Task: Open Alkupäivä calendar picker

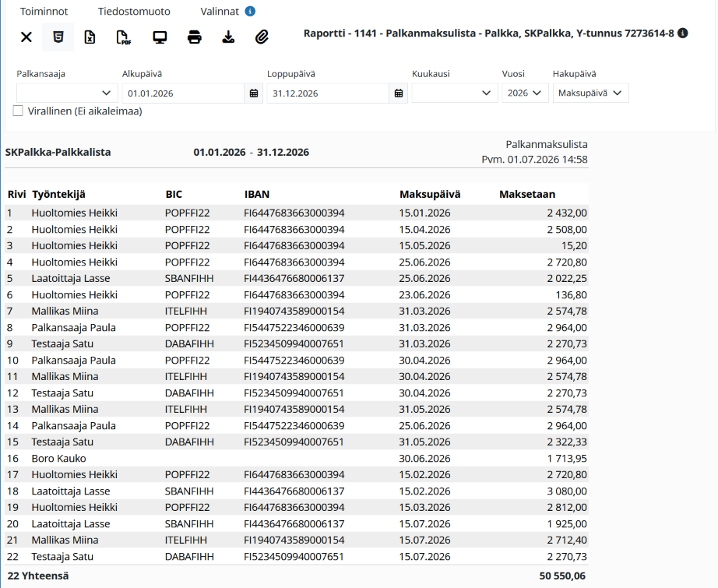Action: [254, 93]
